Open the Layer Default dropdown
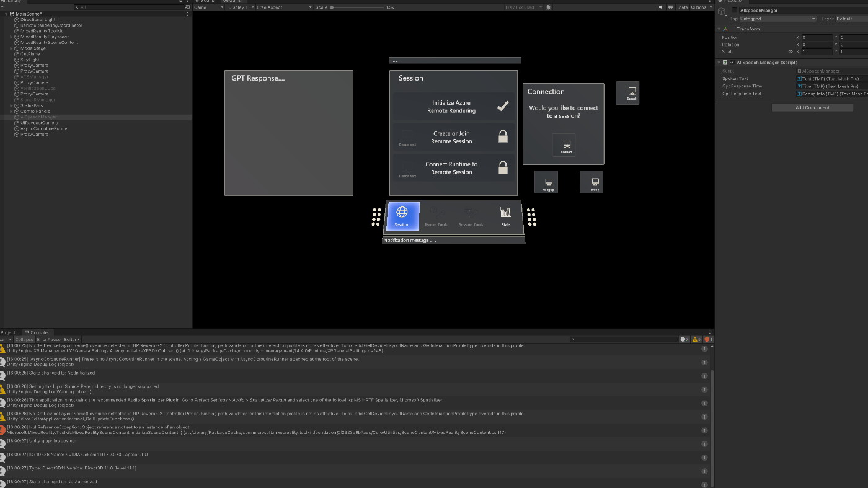This screenshot has width=868, height=488. coord(852,19)
